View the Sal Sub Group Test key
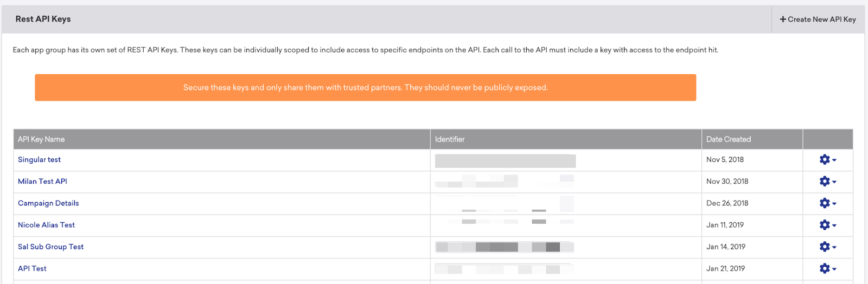The height and width of the screenshot is (284, 868). coord(50,247)
